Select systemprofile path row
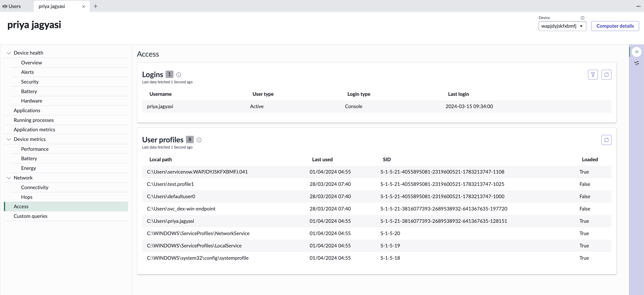 pos(377,258)
